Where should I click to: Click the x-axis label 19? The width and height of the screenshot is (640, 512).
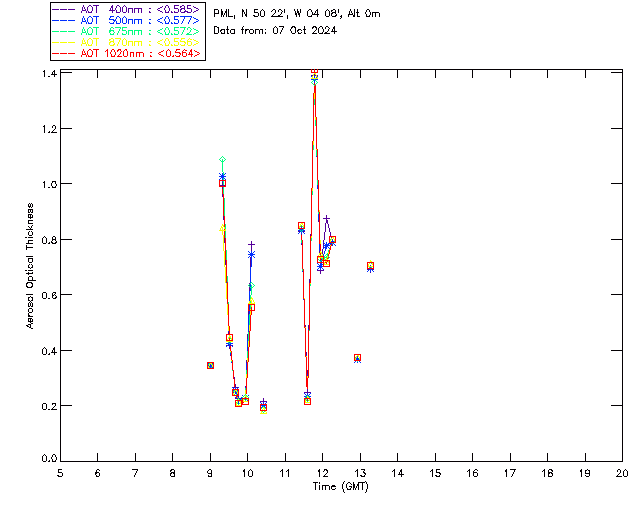click(x=585, y=473)
